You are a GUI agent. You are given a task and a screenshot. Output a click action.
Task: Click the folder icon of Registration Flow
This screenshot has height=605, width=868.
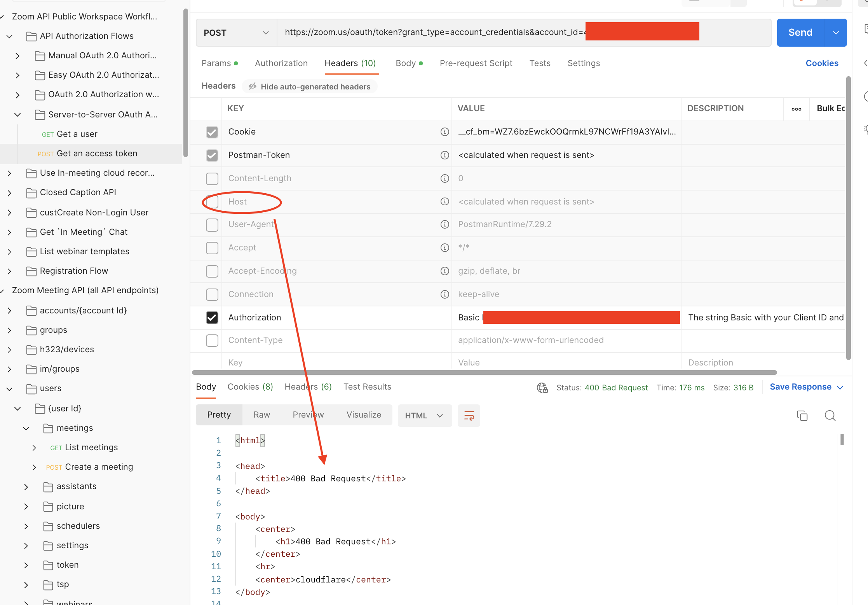pyautogui.click(x=31, y=271)
